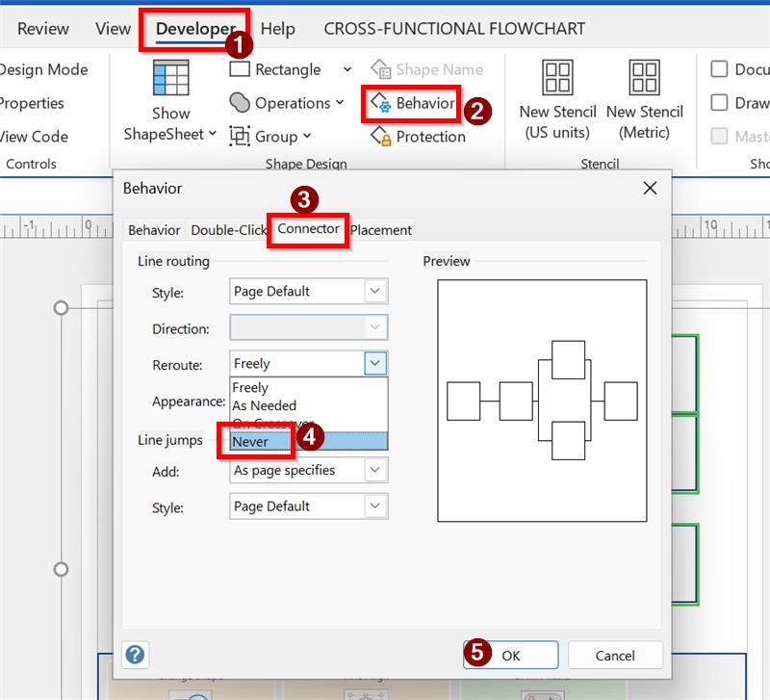Open the Developer ribbon tab
Screen dimensions: 770x700
click(x=195, y=29)
